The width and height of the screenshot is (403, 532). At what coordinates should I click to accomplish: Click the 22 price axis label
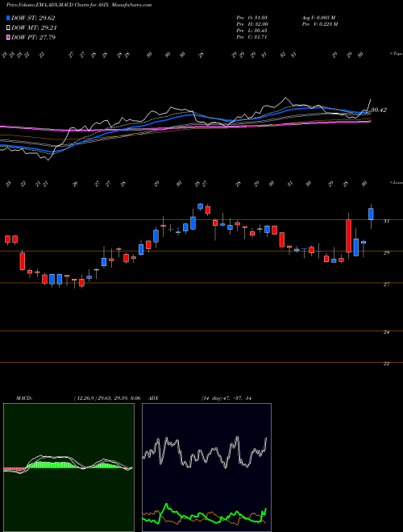pyautogui.click(x=386, y=364)
